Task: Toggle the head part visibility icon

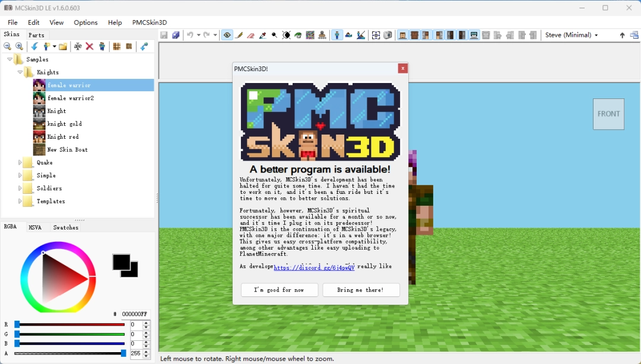Action: (x=402, y=35)
